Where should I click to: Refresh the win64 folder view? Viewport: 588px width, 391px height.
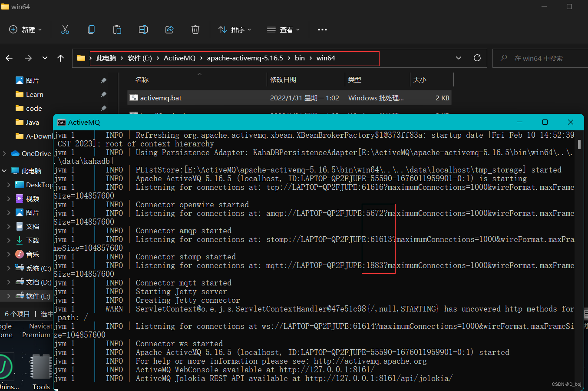click(x=477, y=58)
